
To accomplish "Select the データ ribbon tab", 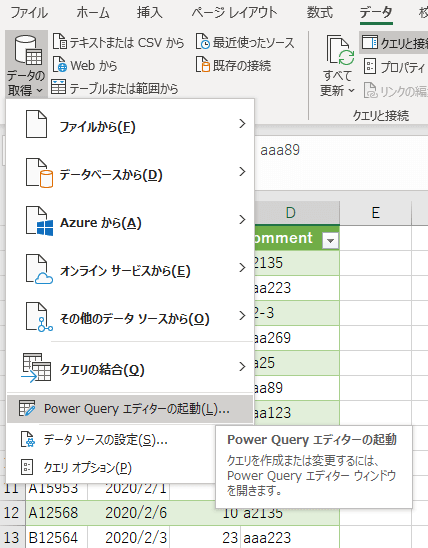I will coord(376,13).
